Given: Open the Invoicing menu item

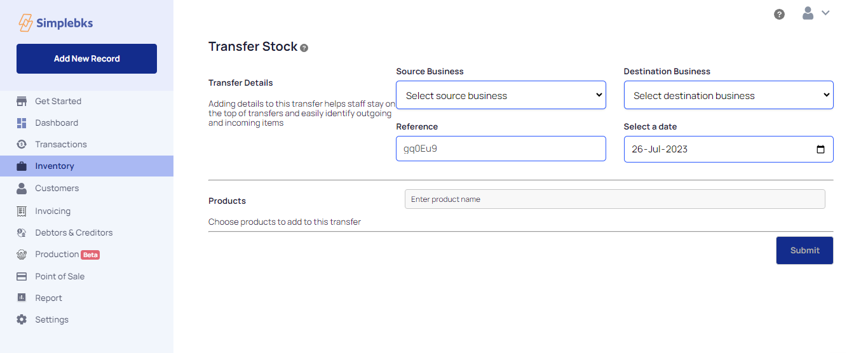Looking at the screenshot, I should tap(53, 211).
